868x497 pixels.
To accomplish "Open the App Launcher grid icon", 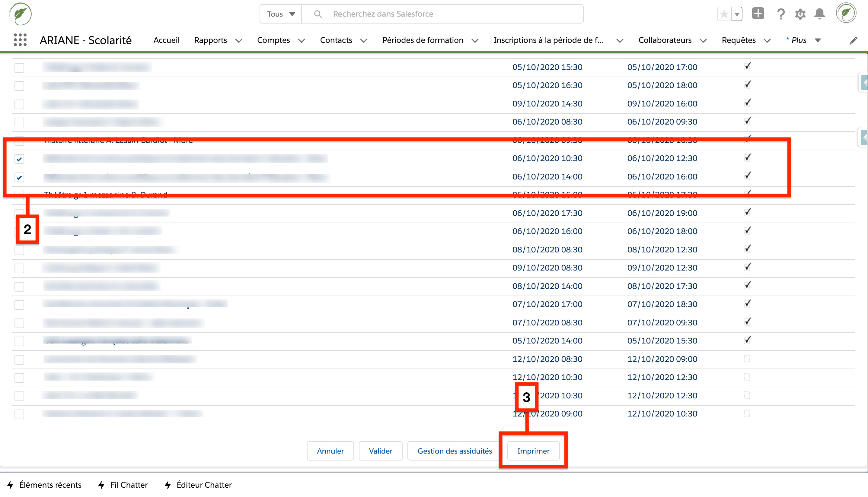I will (x=20, y=40).
